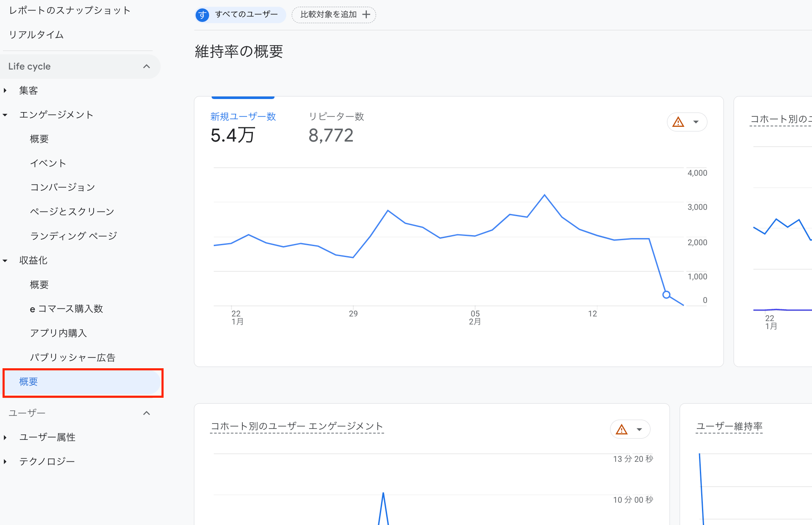Collapse the エンゲージメント tree arrow

coord(5,115)
